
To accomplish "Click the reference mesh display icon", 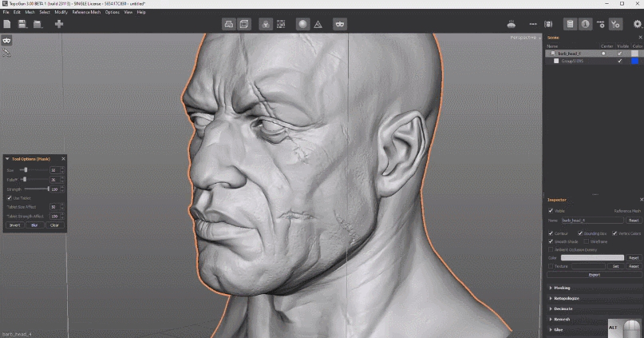I will [x=229, y=24].
